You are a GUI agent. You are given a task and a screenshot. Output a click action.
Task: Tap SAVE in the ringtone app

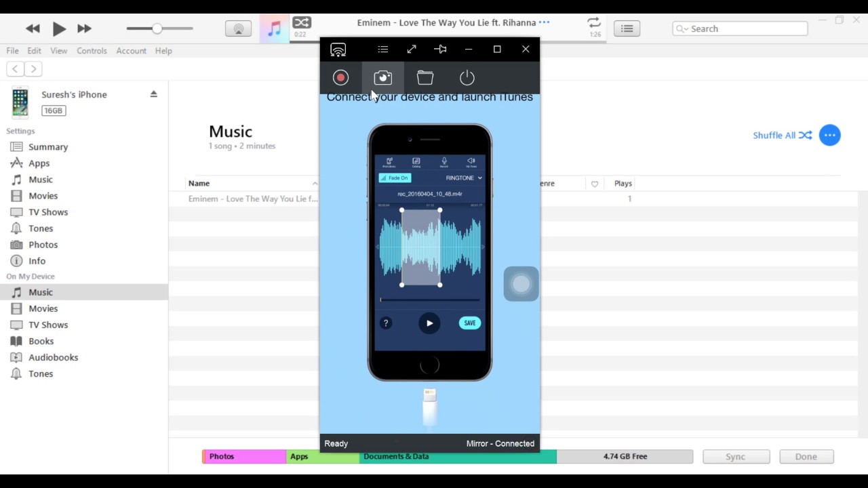[x=470, y=323]
